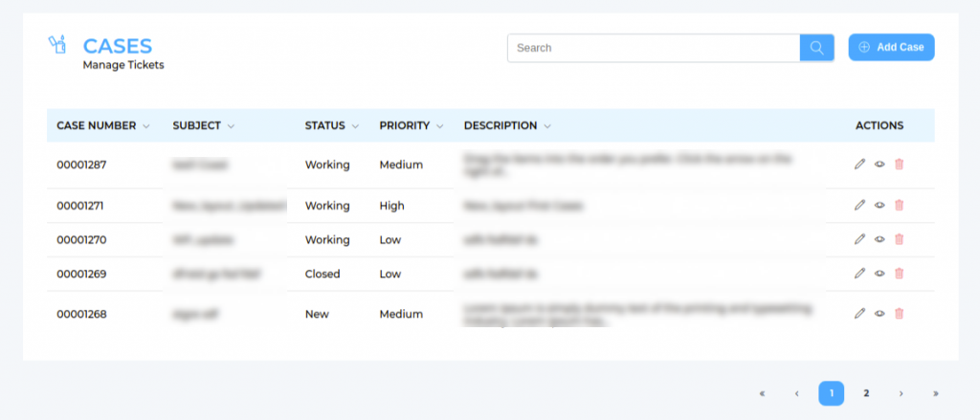
Task: Go to next page with single arrow
Action: pos(901,393)
